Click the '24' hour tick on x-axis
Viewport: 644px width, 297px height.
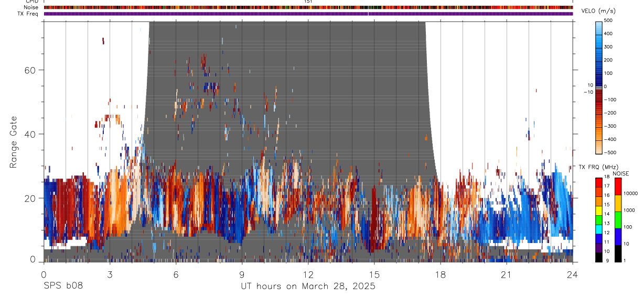572,274
